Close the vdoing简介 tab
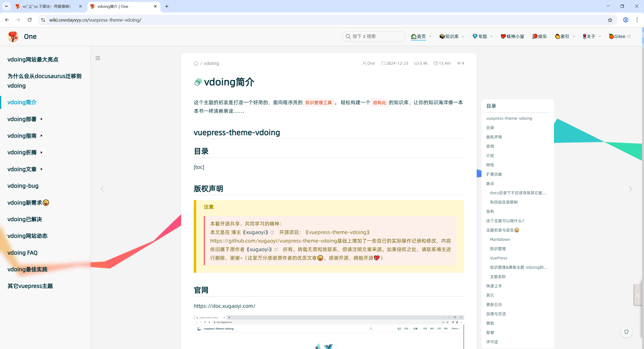 point(155,6)
